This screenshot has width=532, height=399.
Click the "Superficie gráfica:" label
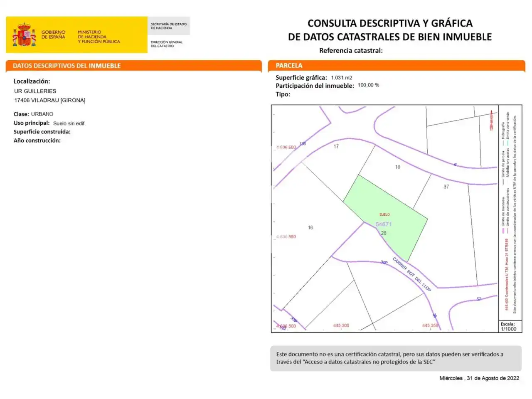301,78
